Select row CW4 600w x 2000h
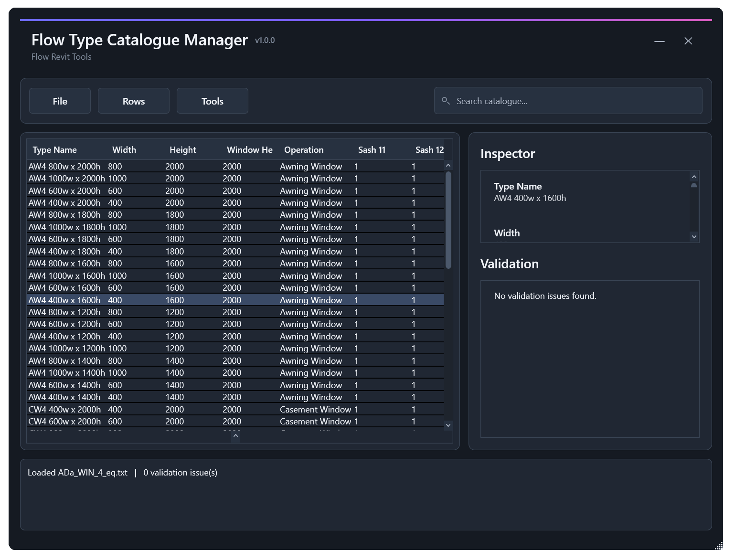 (x=235, y=422)
